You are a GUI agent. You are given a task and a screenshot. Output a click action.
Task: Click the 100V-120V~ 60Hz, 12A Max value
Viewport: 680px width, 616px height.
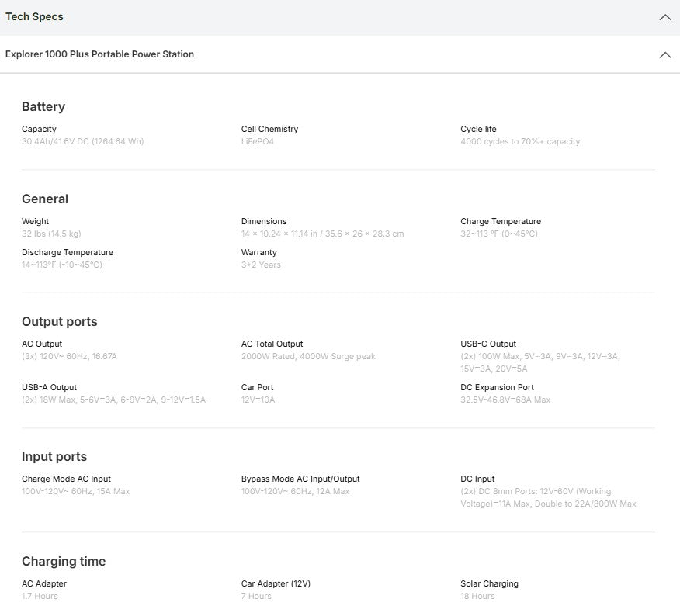tap(295, 491)
